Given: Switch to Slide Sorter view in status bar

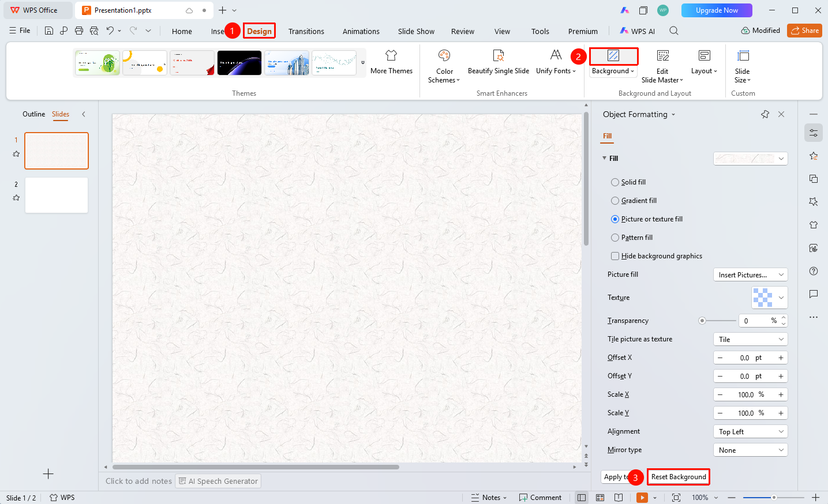Looking at the screenshot, I should click(x=600, y=498).
